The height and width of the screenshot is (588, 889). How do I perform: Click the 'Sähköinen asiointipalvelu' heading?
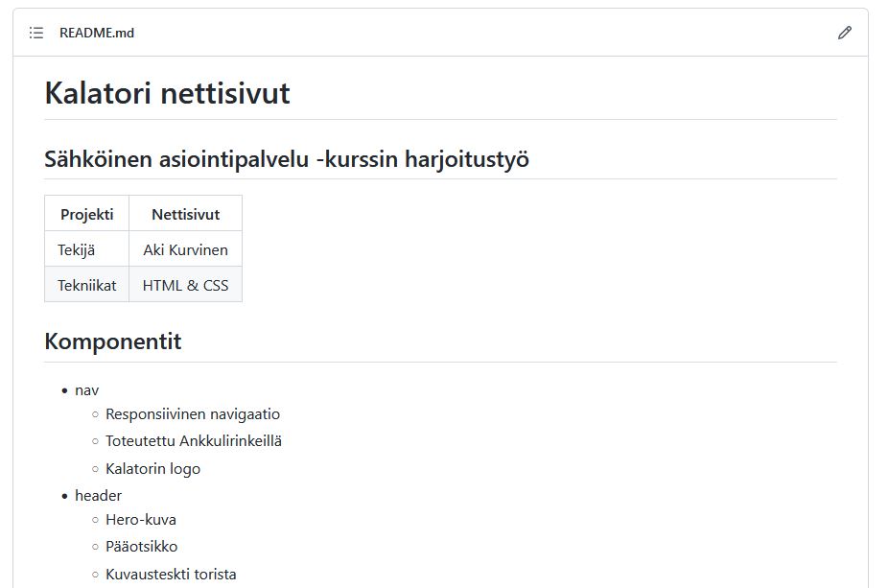[x=290, y=159]
